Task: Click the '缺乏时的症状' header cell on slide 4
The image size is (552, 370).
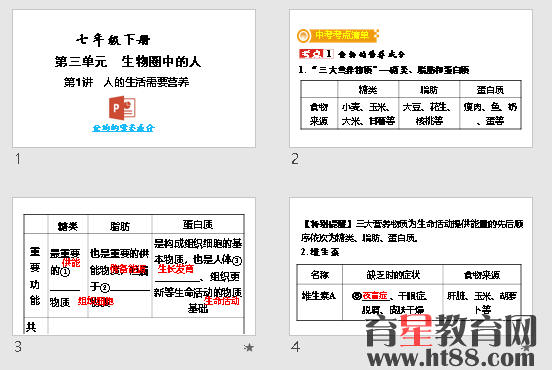Action: [393, 275]
